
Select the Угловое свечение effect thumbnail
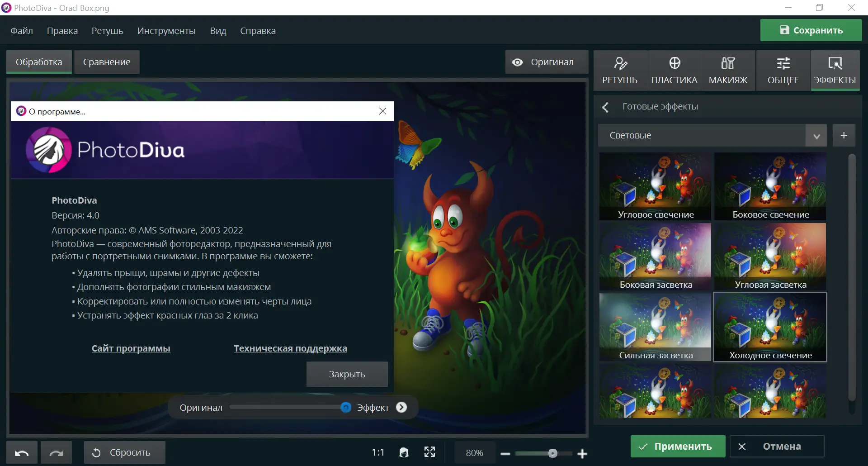pyautogui.click(x=656, y=186)
